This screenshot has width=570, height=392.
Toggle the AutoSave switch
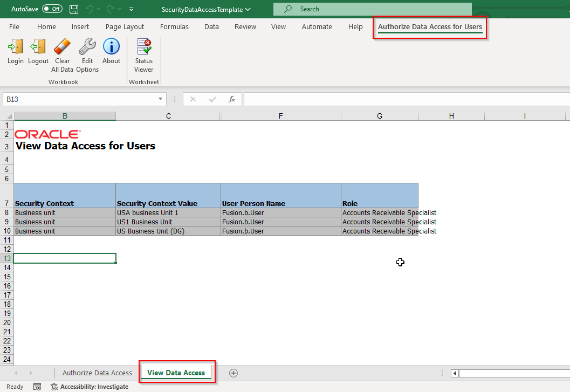coord(52,9)
